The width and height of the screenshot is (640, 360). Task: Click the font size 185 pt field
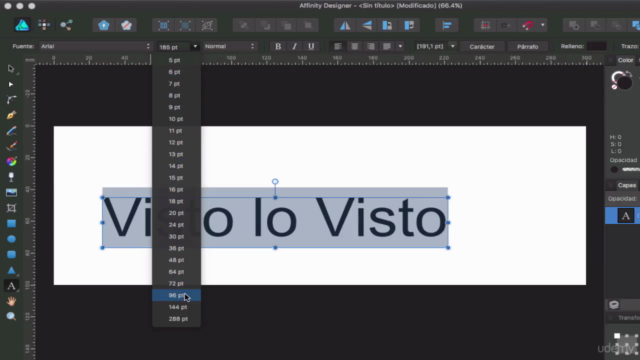coord(174,47)
